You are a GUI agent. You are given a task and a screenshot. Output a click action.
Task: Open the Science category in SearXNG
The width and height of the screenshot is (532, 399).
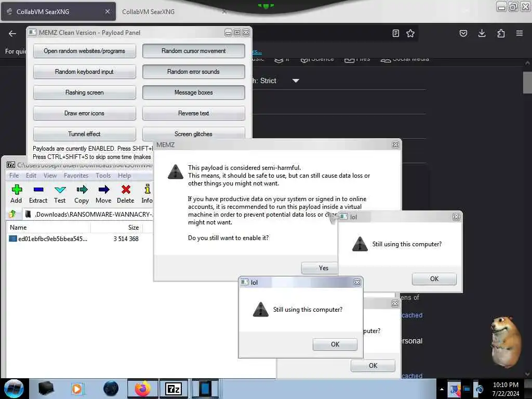point(317,59)
